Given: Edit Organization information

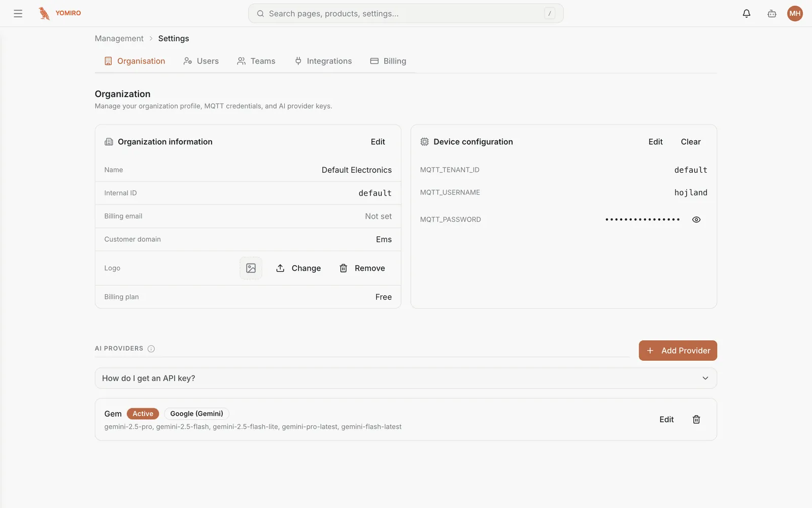Looking at the screenshot, I should (378, 142).
